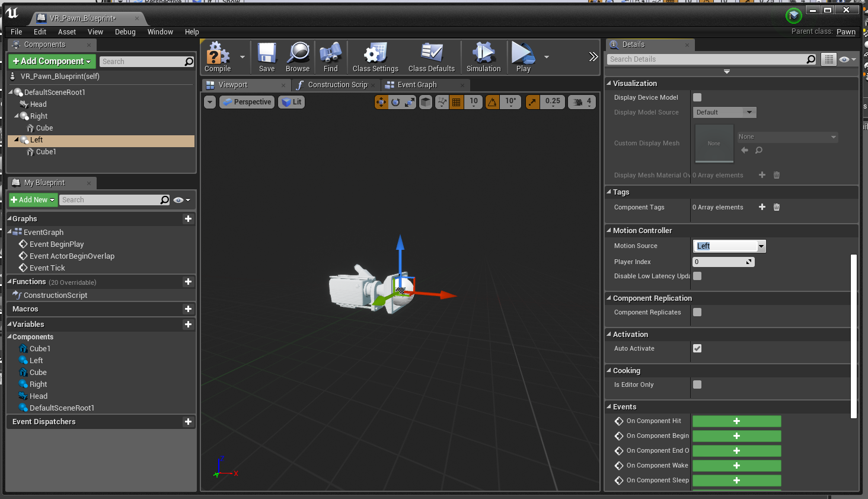This screenshot has width=868, height=499.
Task: Click Details panel scrollbar
Action: pos(854,336)
